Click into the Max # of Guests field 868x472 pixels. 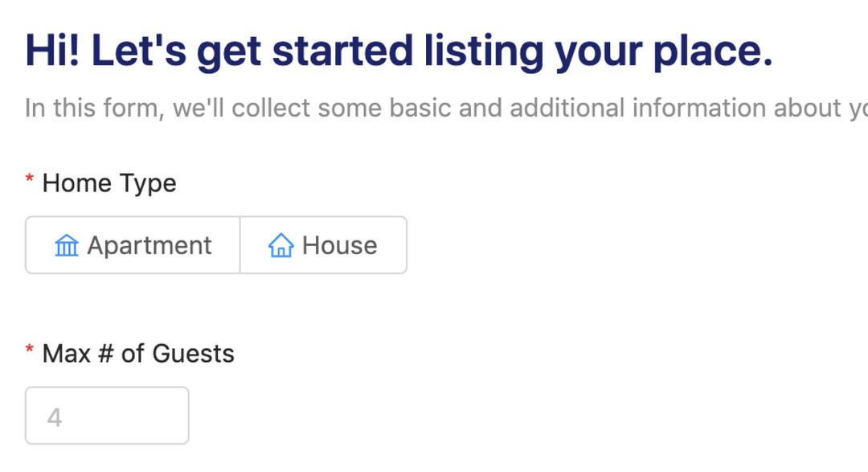(107, 416)
